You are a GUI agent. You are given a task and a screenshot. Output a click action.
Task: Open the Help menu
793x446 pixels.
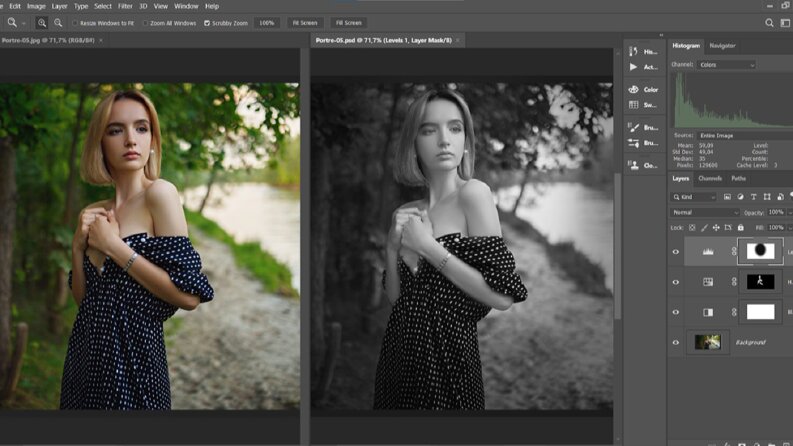coord(212,6)
